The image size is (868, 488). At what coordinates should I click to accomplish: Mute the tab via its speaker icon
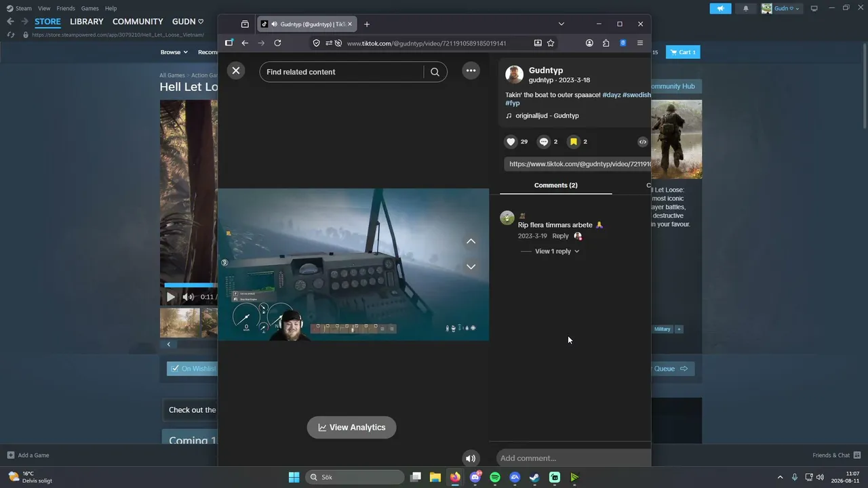(x=274, y=24)
